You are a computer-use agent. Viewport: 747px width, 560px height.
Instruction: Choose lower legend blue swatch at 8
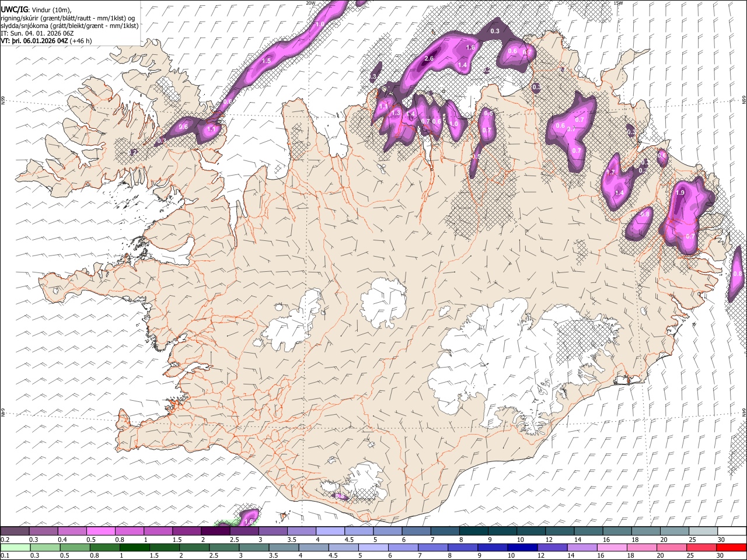point(463,547)
